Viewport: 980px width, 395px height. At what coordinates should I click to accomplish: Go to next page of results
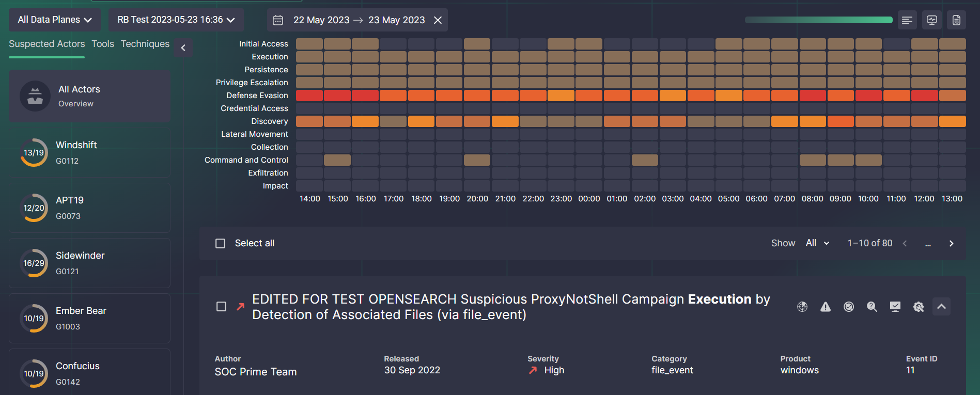[x=951, y=243]
